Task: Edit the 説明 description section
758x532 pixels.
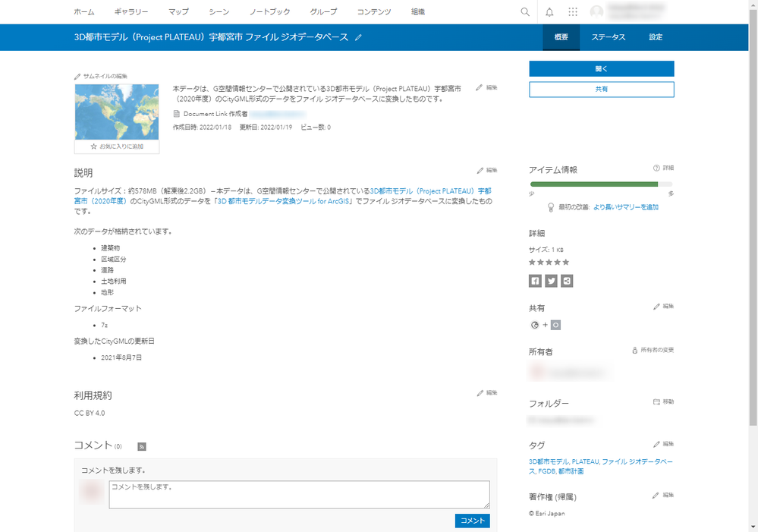Action: coord(487,170)
